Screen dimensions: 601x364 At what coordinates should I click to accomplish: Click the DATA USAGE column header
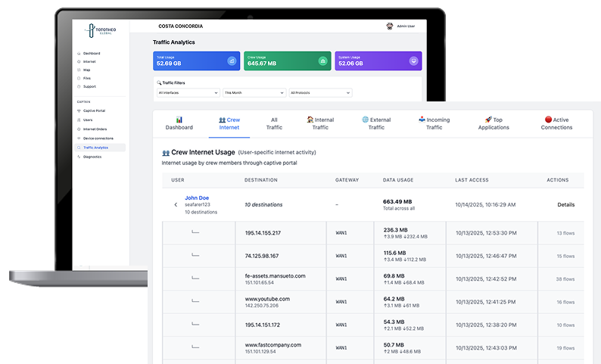pyautogui.click(x=398, y=179)
